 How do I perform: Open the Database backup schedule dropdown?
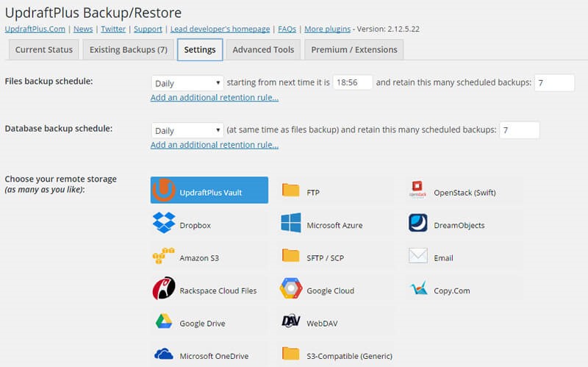pos(187,130)
